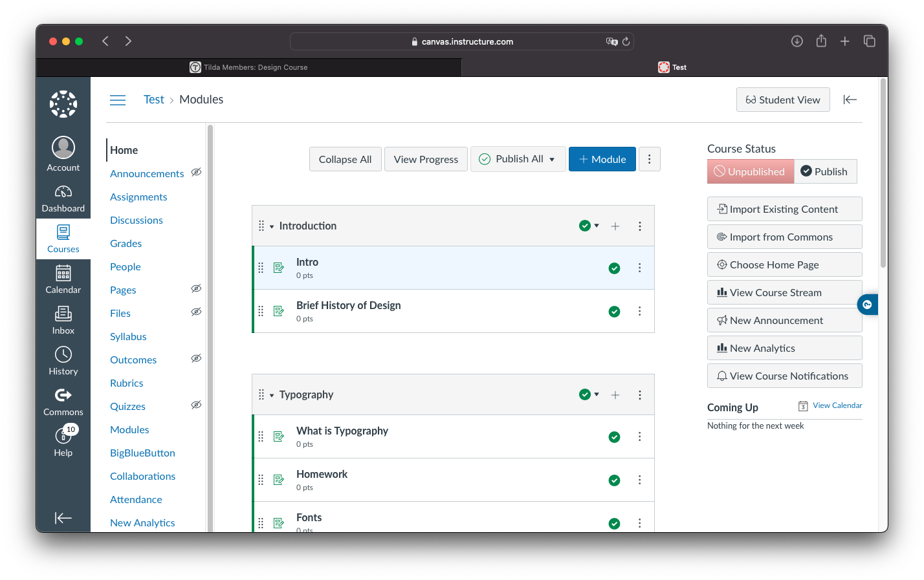Click the Safari address bar

(462, 41)
